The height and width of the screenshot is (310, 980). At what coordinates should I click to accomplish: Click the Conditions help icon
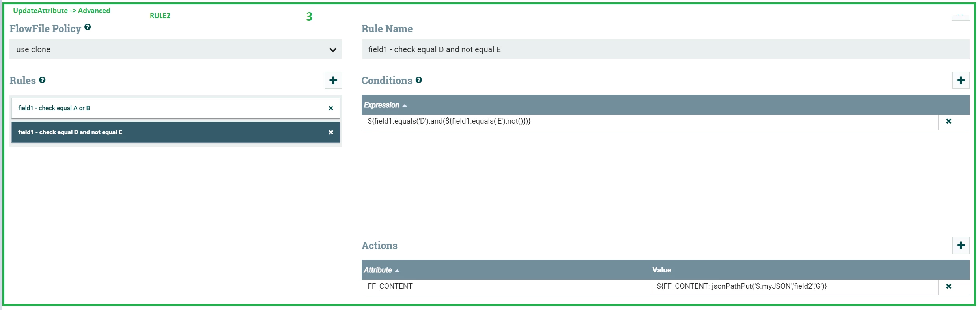point(419,80)
